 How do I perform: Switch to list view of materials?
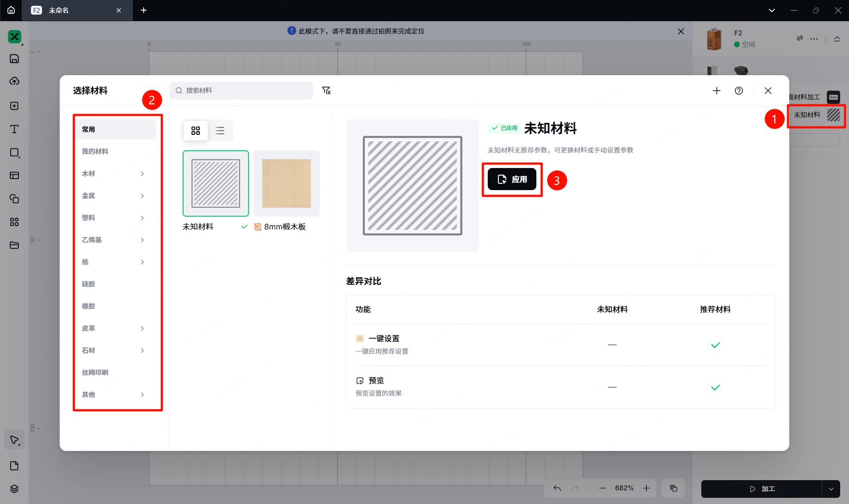(x=220, y=130)
